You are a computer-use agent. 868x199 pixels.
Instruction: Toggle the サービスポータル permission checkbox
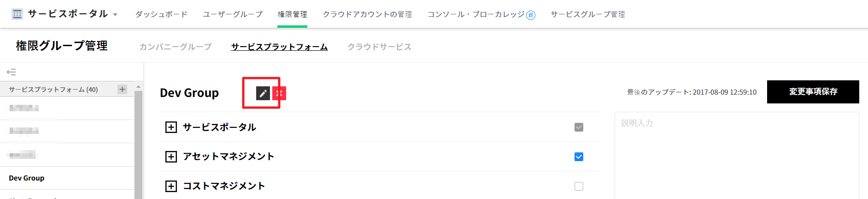point(579,127)
